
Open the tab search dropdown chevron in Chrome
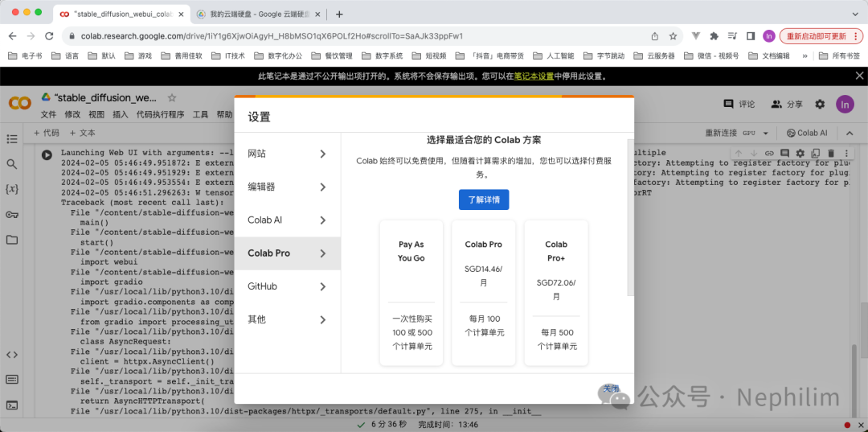856,13
